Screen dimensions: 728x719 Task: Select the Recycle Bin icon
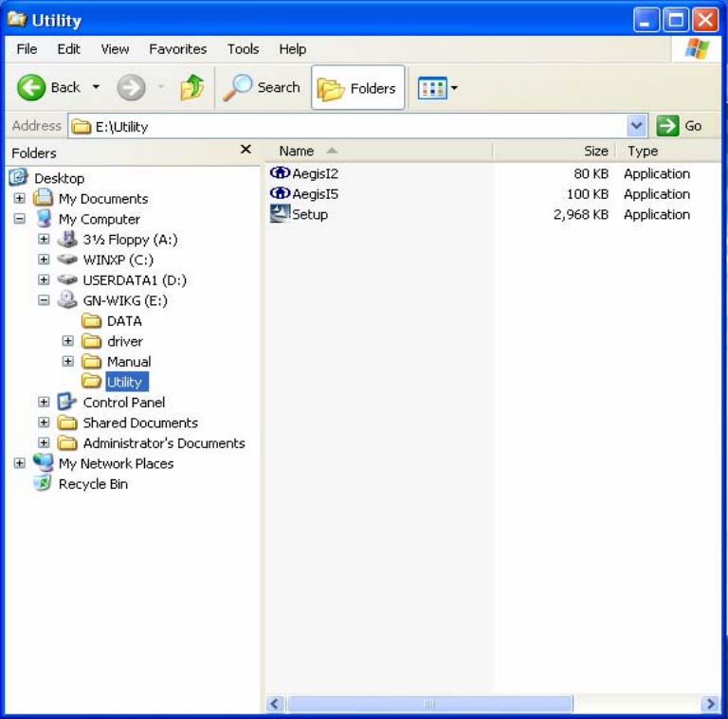[x=43, y=483]
